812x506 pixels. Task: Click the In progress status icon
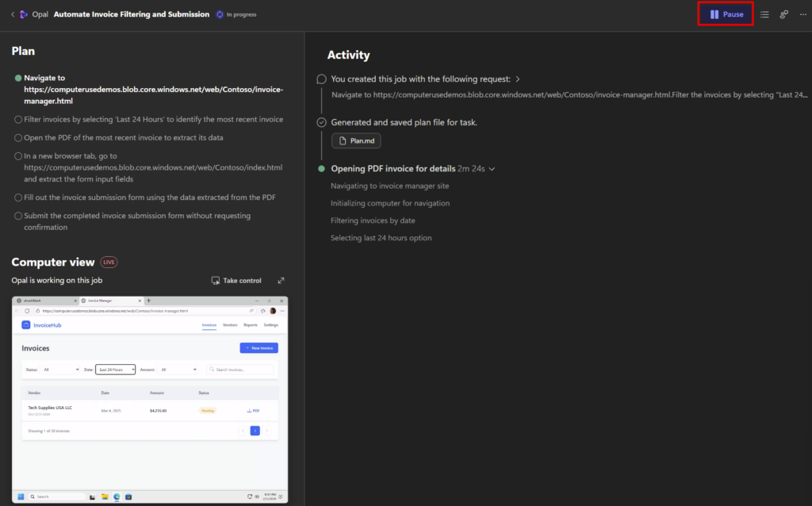coord(220,14)
